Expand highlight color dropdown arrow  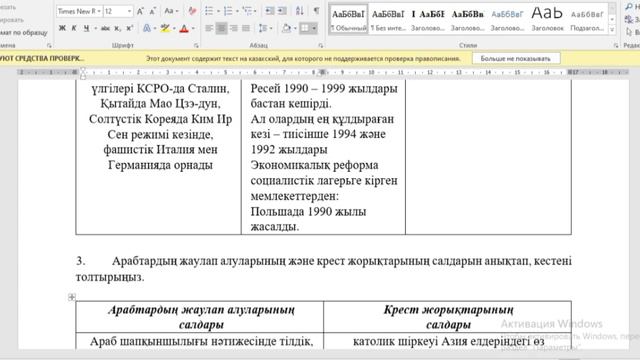pyautogui.click(x=174, y=28)
